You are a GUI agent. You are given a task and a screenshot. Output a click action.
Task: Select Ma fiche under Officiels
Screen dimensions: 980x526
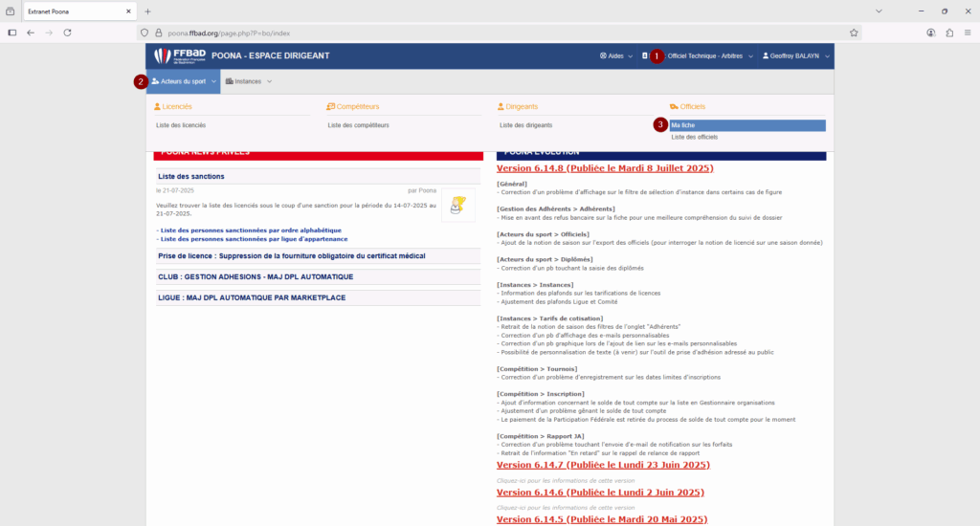pyautogui.click(x=747, y=125)
